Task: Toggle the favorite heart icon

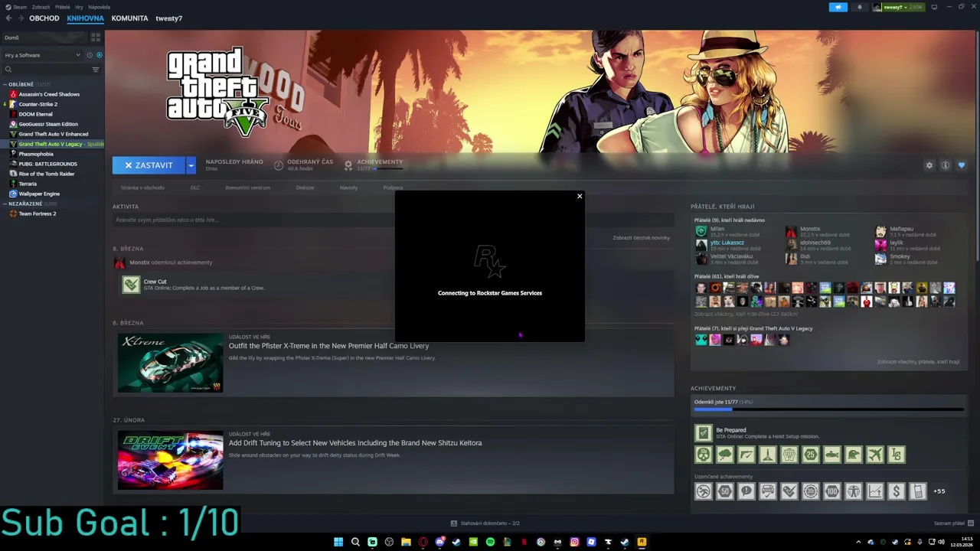Action: [962, 165]
